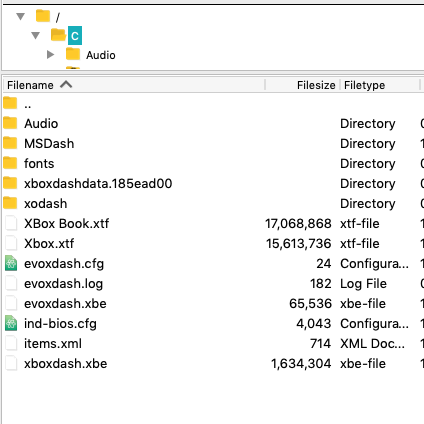
Task: Click xbe-file type of xboxdash.xbe
Action: [363, 364]
